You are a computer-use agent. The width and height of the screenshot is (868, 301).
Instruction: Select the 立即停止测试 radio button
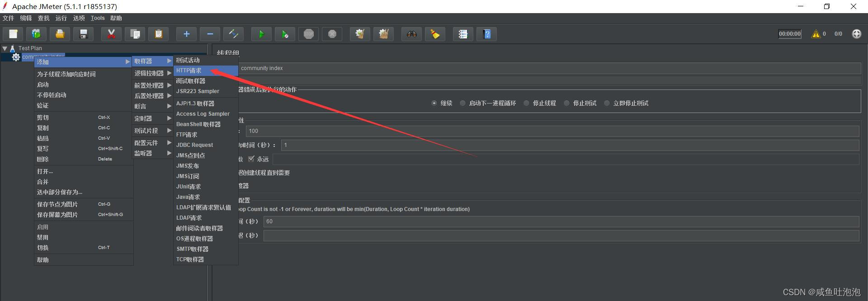[x=607, y=103]
